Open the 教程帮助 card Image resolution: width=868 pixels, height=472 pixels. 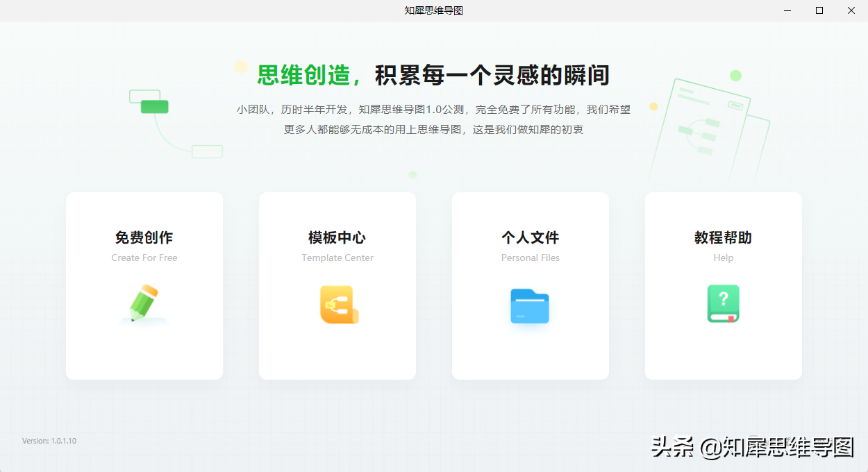click(x=724, y=286)
